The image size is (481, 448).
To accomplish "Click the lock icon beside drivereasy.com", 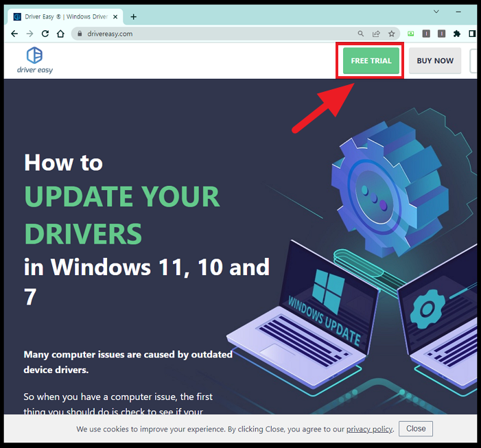I will coord(80,34).
